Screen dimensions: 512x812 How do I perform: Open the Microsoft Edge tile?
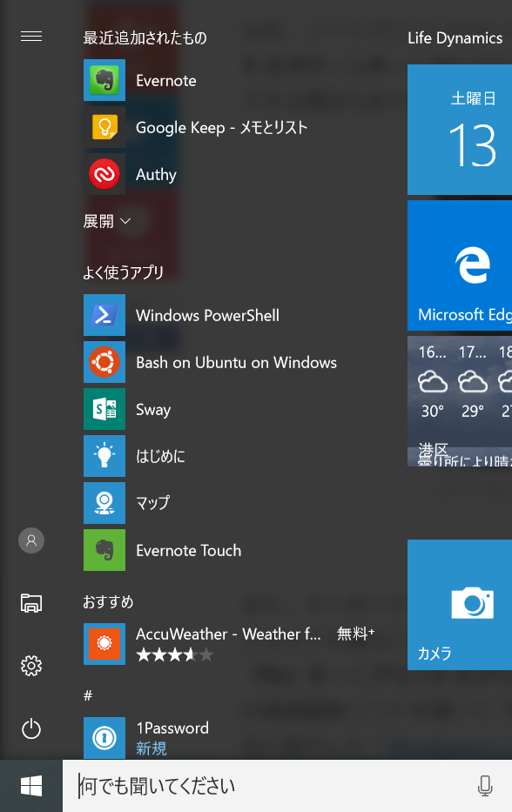pyautogui.click(x=460, y=265)
